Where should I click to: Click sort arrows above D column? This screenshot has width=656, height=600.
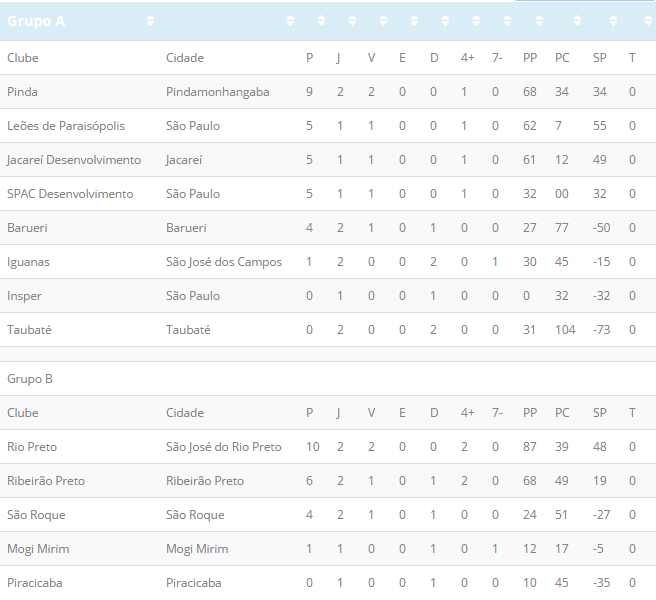coord(445,21)
